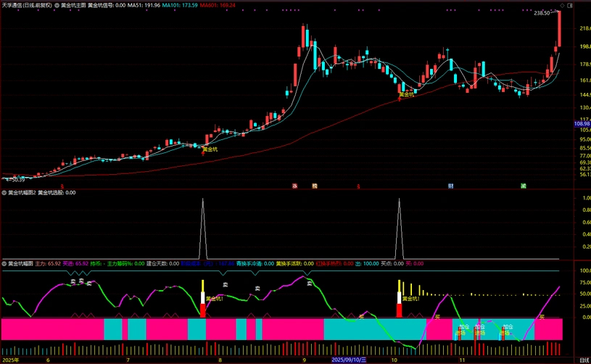The height and width of the screenshot is (364, 591).
Task: Click the first 黄金坑 signal label on main chart
Action: pyautogui.click(x=209, y=149)
